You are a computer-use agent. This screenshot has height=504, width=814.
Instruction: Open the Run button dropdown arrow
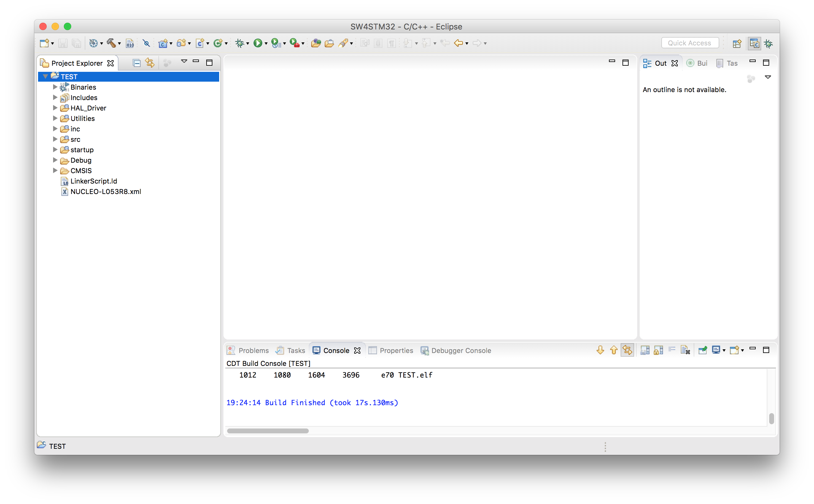(x=266, y=44)
